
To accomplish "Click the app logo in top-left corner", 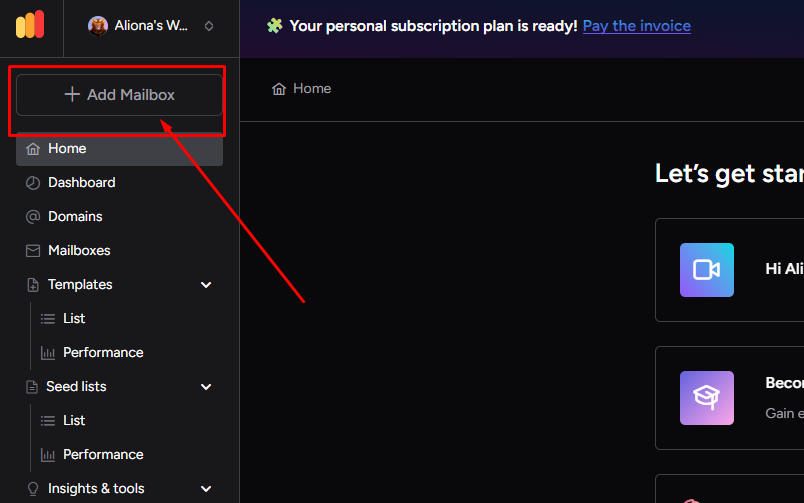I will [31, 25].
